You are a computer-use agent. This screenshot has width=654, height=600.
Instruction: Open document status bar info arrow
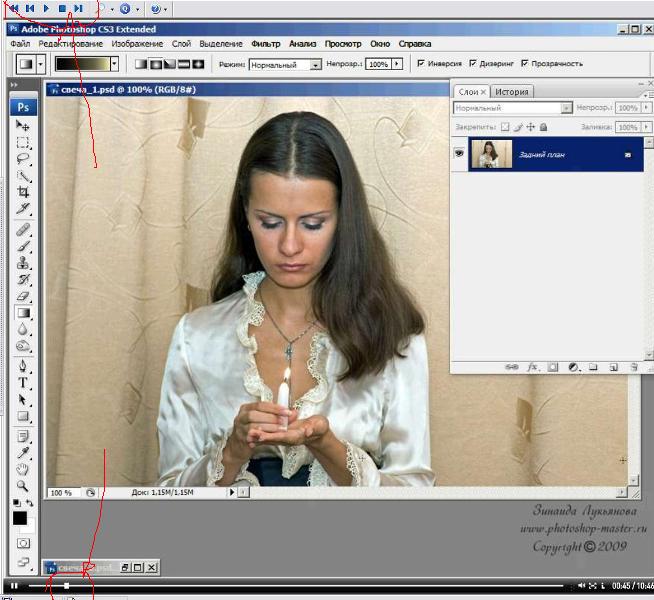pos(232,492)
